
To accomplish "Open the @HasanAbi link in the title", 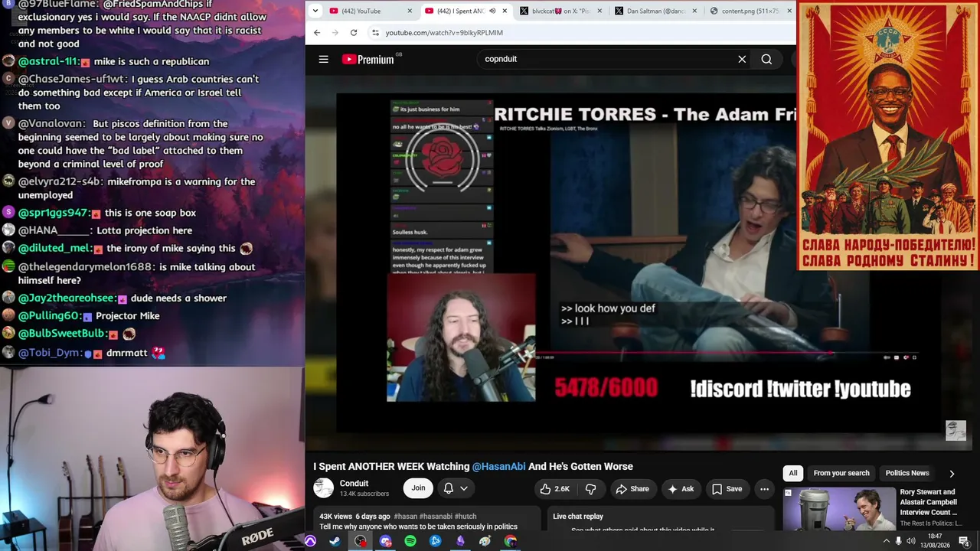I will click(x=499, y=467).
